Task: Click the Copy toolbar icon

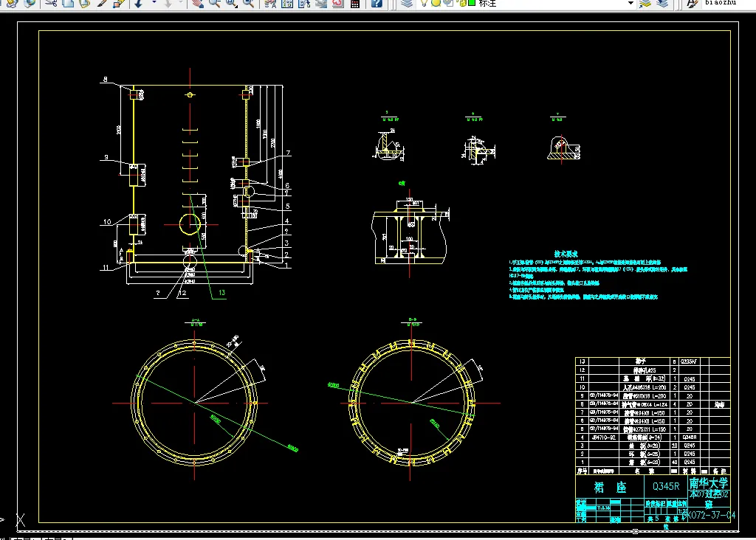Action: point(68,4)
